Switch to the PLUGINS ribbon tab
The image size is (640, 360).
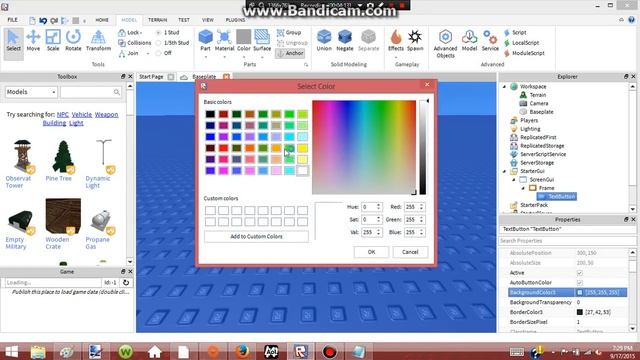coord(236,20)
